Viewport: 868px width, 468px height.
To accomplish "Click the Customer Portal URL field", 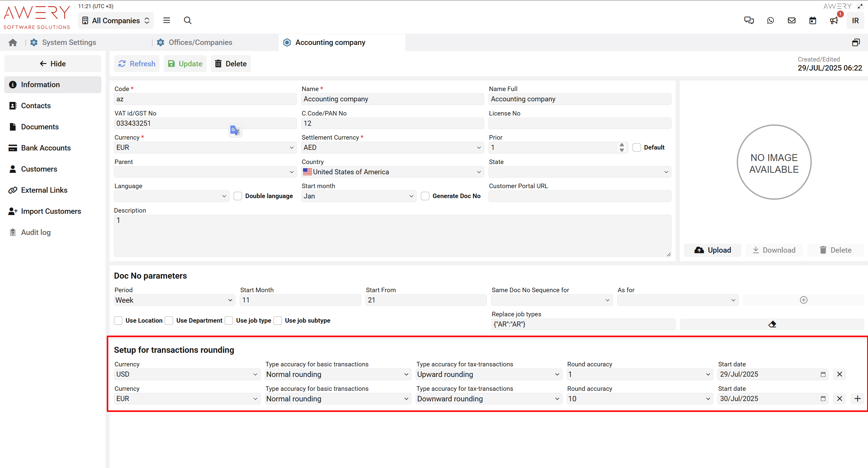I will (579, 196).
